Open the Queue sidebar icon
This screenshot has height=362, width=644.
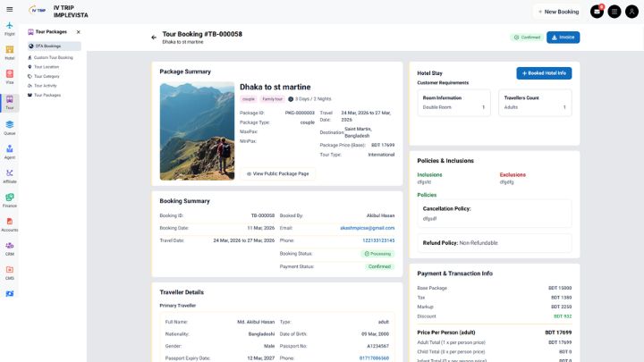[10, 127]
